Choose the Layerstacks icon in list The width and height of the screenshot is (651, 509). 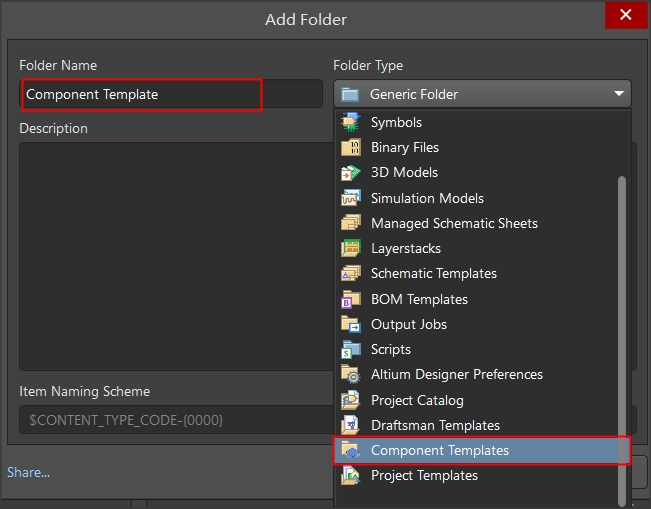[x=351, y=248]
